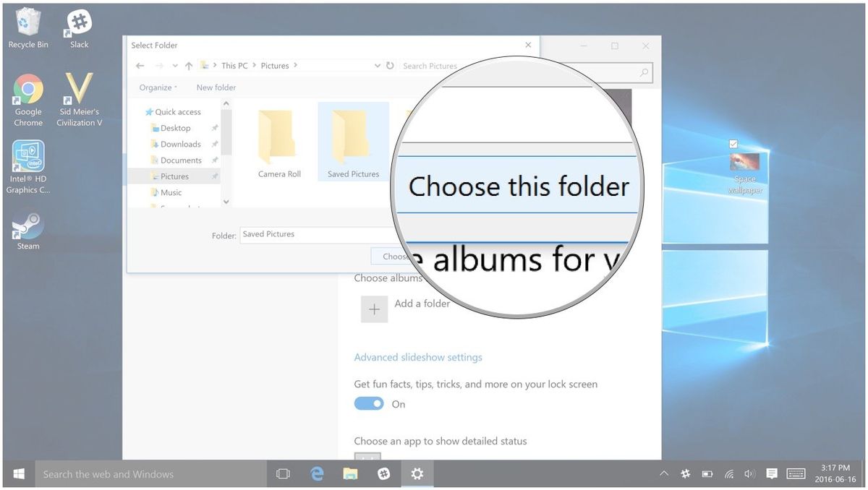Open Task View on the taskbar
868x490 pixels.
tap(282, 473)
